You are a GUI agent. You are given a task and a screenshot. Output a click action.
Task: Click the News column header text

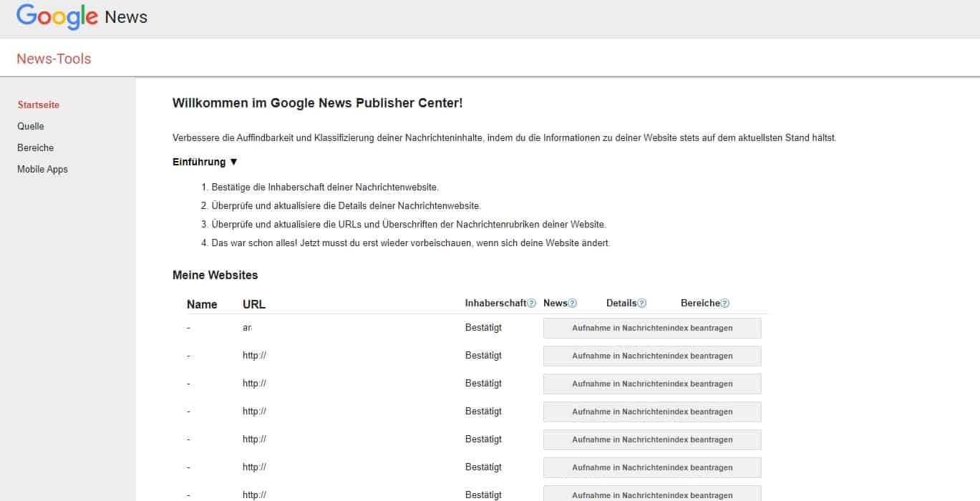[x=556, y=303]
